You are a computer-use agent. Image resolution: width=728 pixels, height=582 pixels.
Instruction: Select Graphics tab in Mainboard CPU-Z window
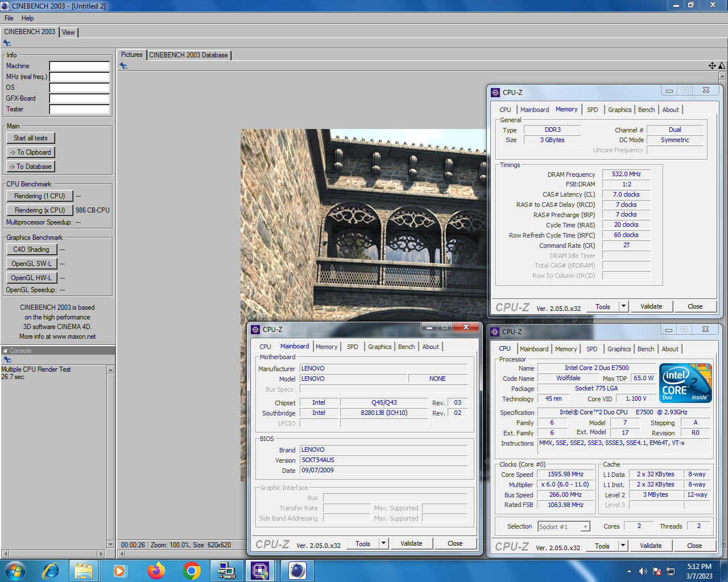click(379, 347)
